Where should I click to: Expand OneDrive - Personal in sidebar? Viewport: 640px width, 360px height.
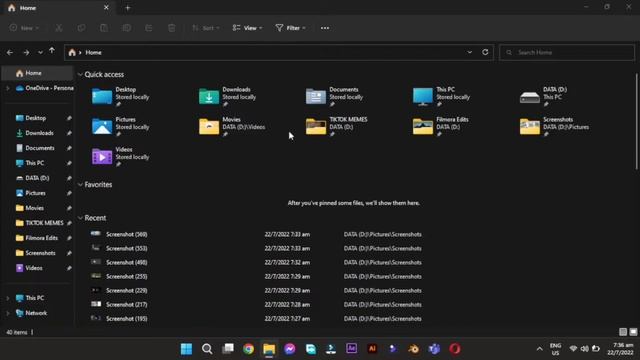[x=7, y=88]
